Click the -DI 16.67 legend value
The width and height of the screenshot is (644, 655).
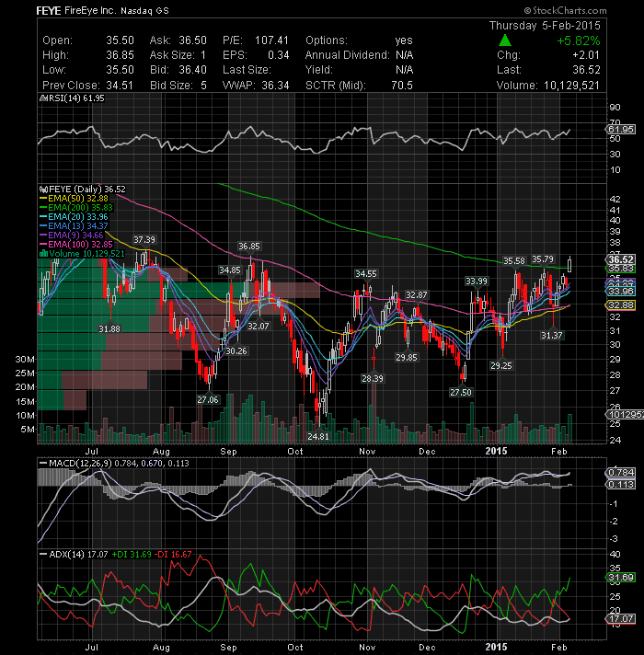173,555
